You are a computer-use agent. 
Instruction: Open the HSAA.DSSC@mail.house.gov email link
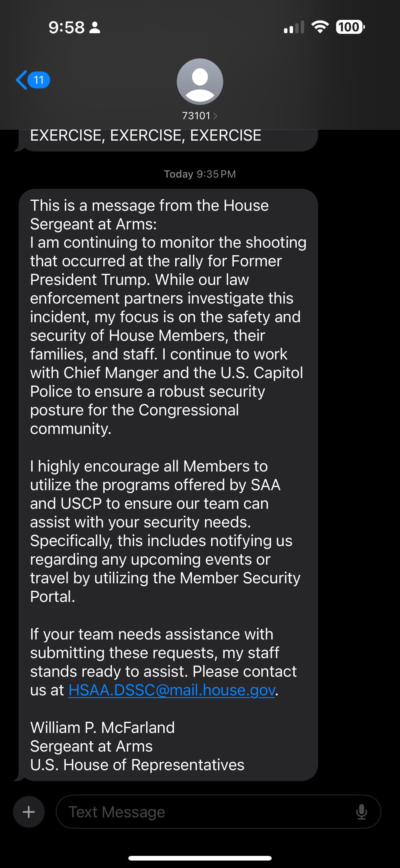click(171, 690)
